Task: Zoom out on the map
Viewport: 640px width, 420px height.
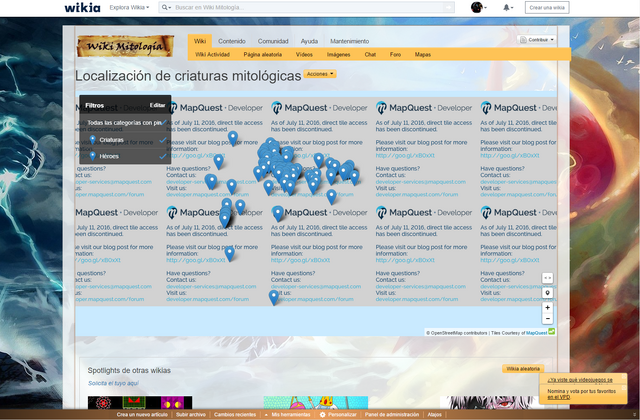Action: point(547,319)
